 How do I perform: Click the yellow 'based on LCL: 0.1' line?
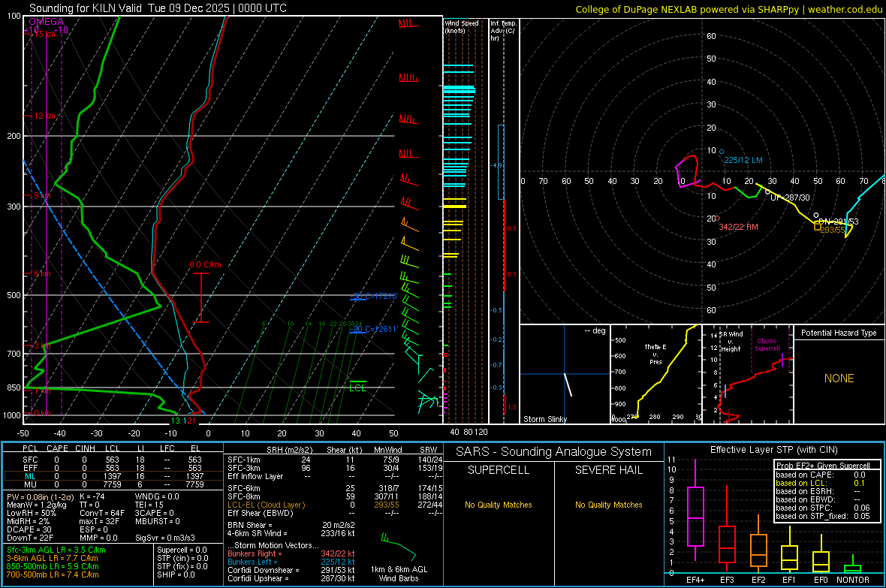click(x=821, y=483)
